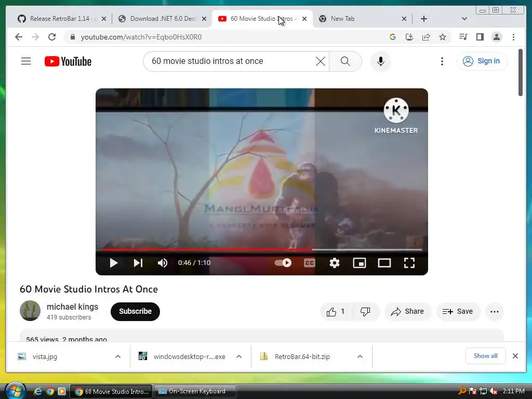Like the video with thumbs up
This screenshot has height=399, width=532.
[x=336, y=312]
